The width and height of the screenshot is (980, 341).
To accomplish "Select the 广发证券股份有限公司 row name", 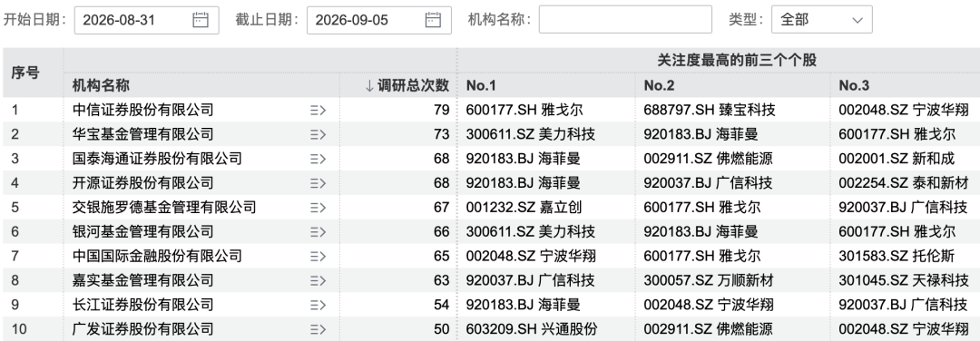I will point(143,330).
